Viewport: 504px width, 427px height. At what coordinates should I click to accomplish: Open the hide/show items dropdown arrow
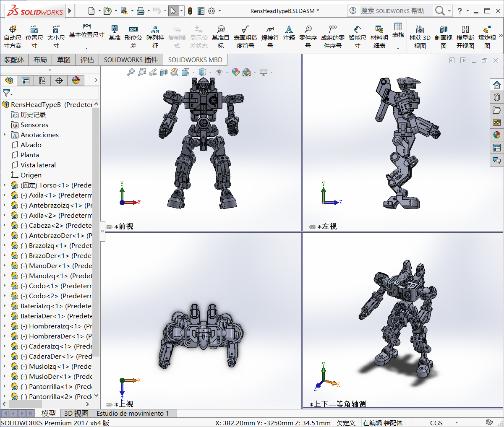pyautogui.click(x=227, y=72)
